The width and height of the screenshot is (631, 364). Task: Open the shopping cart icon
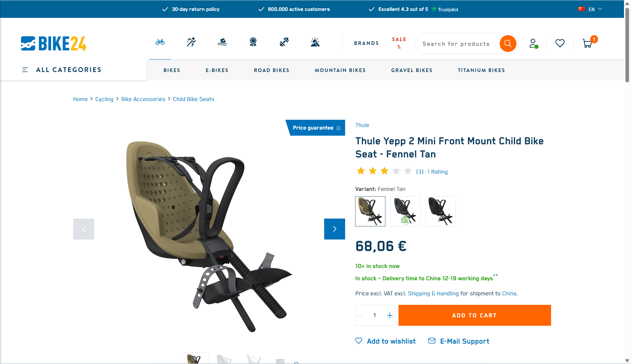(587, 43)
